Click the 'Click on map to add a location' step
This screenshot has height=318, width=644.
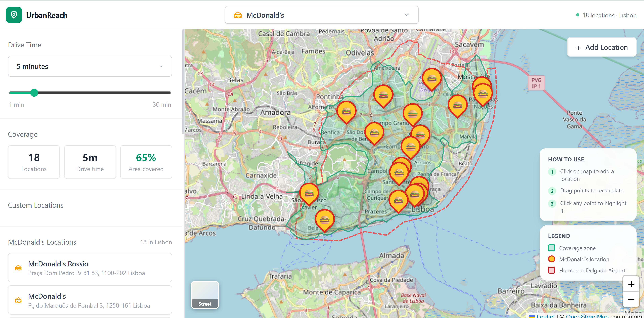(x=588, y=175)
